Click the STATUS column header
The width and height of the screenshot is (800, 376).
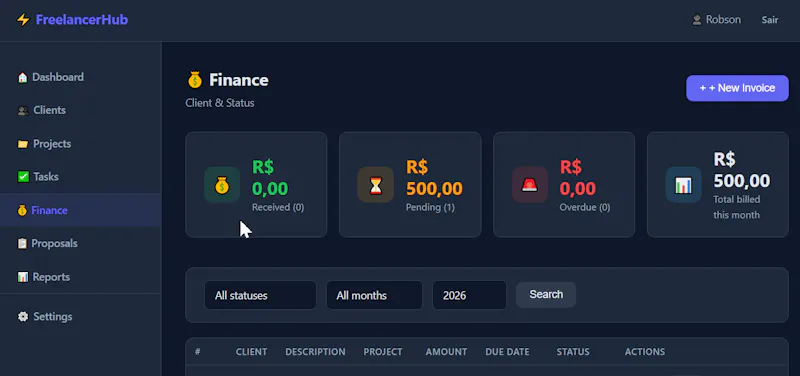click(x=573, y=352)
